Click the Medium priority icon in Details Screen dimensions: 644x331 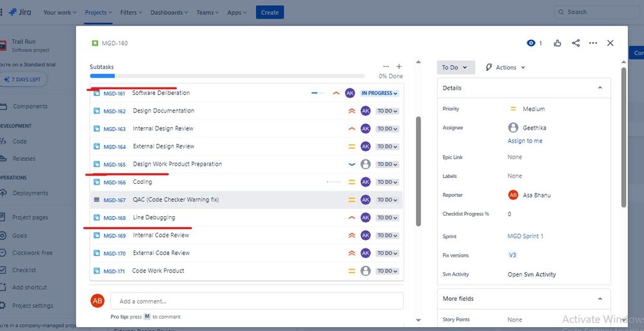point(513,109)
